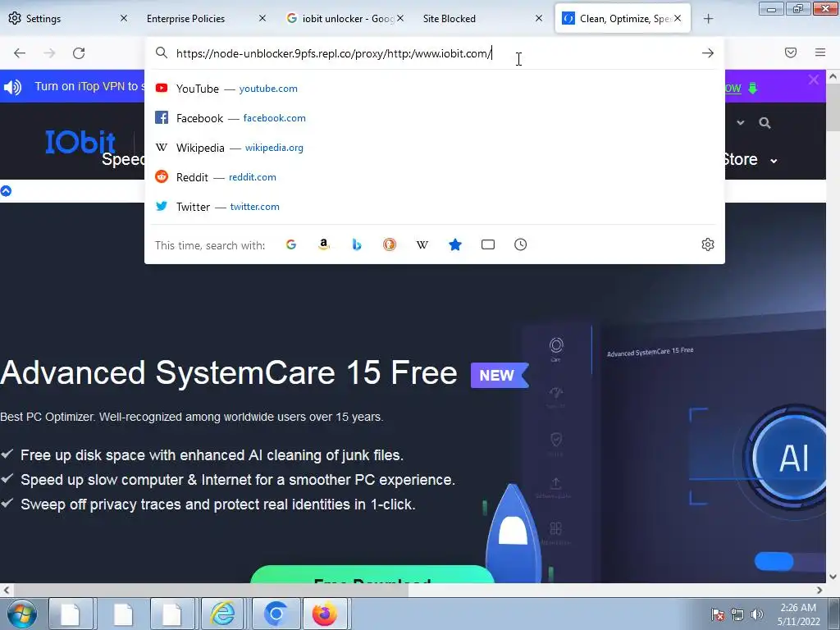Click the green Free Download button

(372, 574)
